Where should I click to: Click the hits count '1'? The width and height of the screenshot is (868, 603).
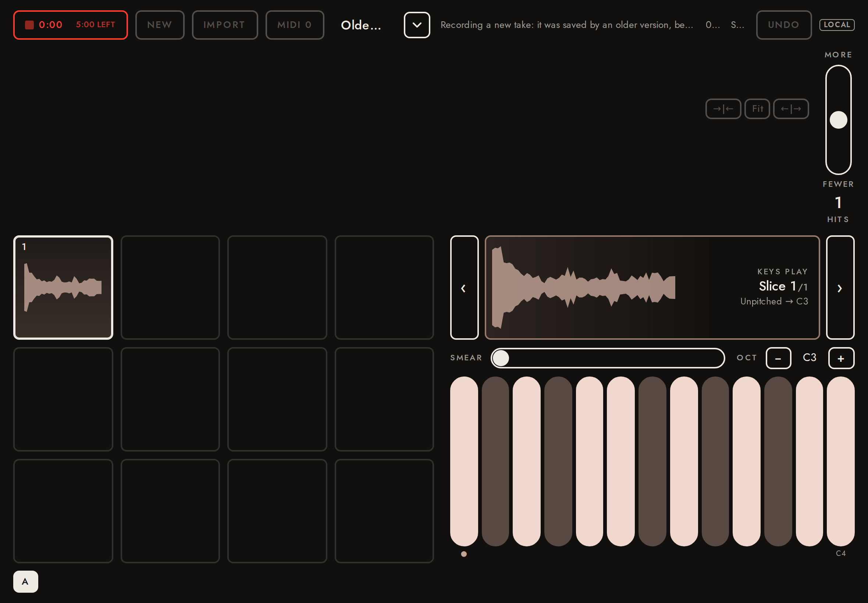tap(838, 203)
